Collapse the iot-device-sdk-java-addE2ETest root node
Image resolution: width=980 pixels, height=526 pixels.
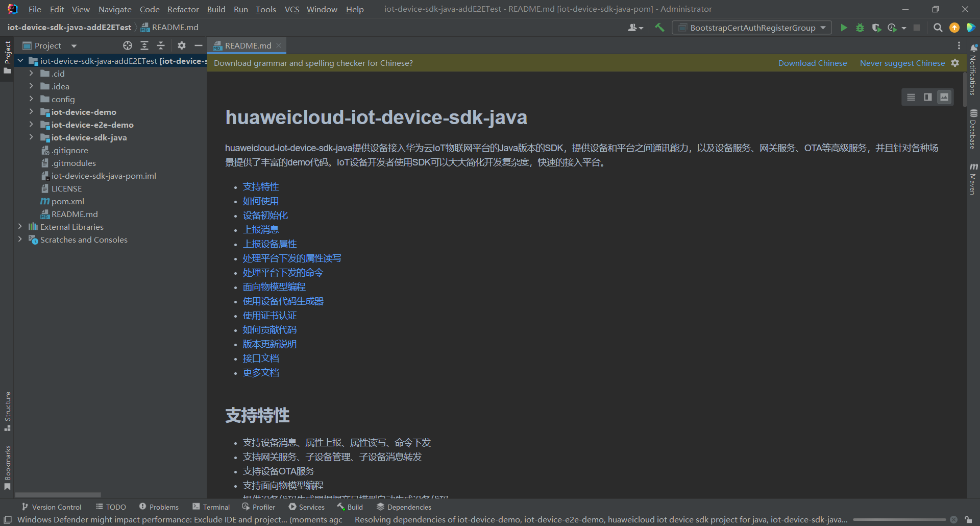(x=20, y=61)
